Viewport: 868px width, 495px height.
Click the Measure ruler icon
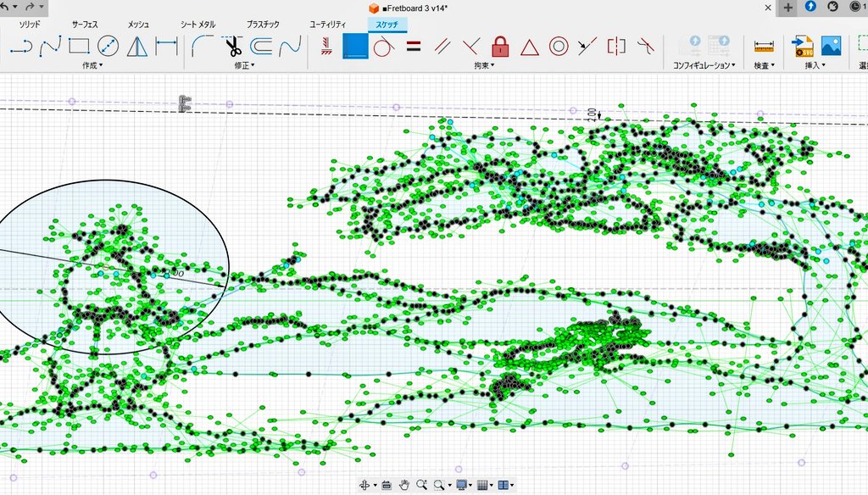(x=764, y=47)
